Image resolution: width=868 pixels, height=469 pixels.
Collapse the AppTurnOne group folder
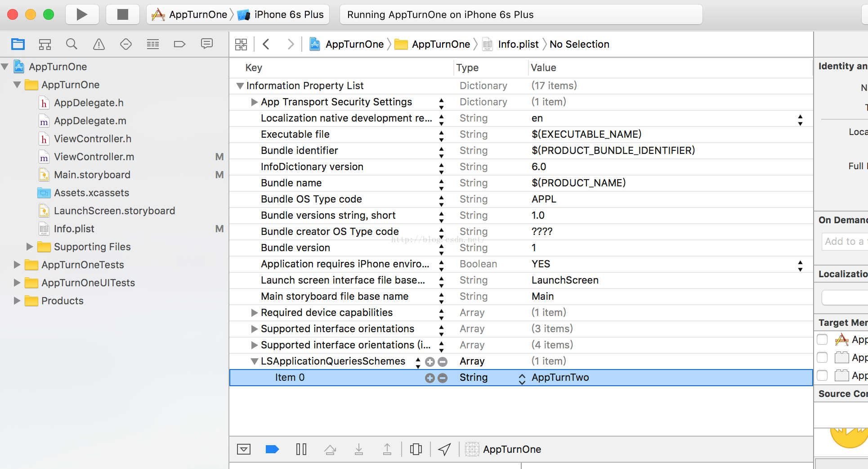click(x=17, y=85)
